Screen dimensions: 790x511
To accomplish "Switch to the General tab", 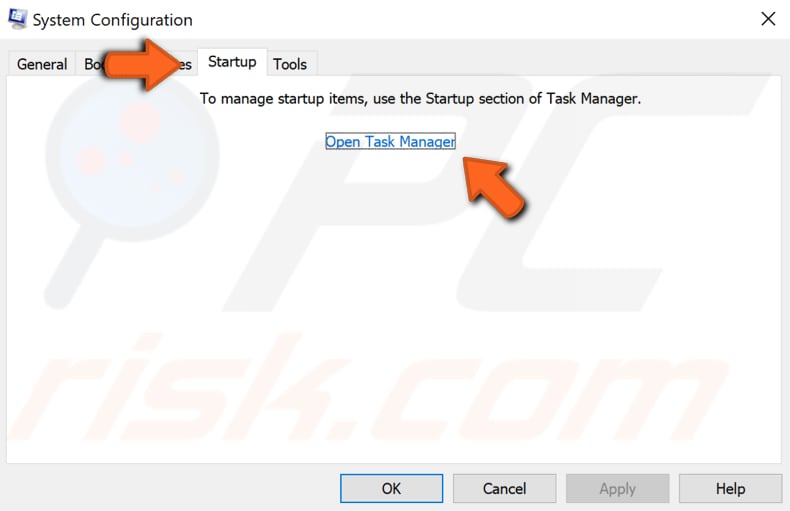I will pyautogui.click(x=42, y=64).
